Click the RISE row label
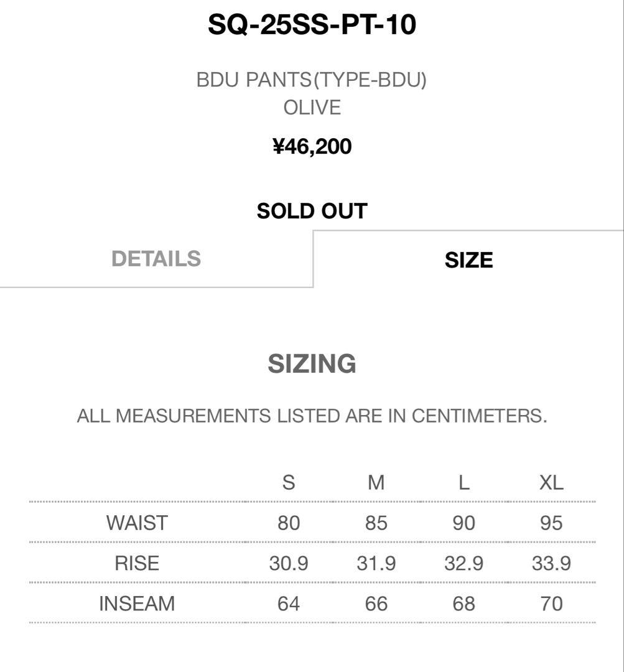Viewport: 624px width, 672px height. (137, 563)
